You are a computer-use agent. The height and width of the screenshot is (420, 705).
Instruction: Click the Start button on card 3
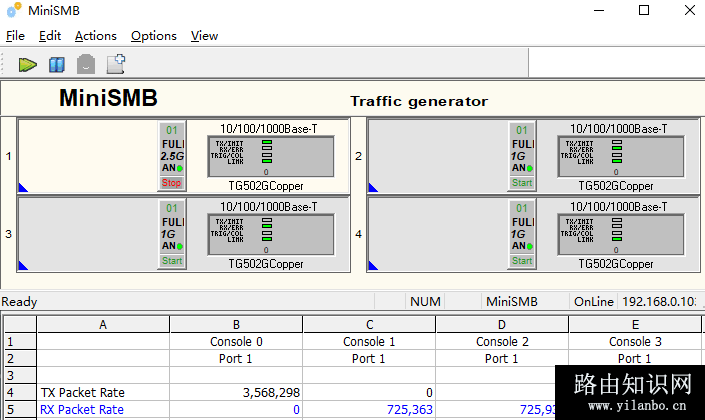click(172, 261)
